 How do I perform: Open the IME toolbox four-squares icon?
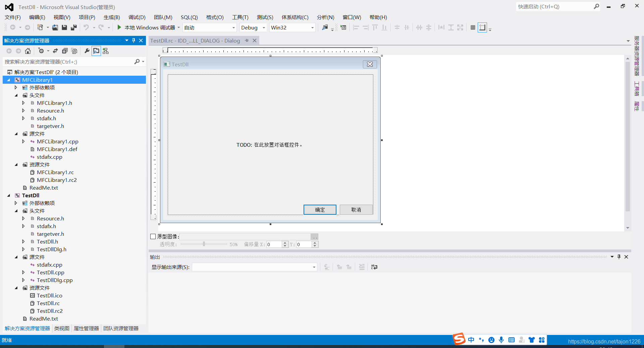[x=542, y=340]
